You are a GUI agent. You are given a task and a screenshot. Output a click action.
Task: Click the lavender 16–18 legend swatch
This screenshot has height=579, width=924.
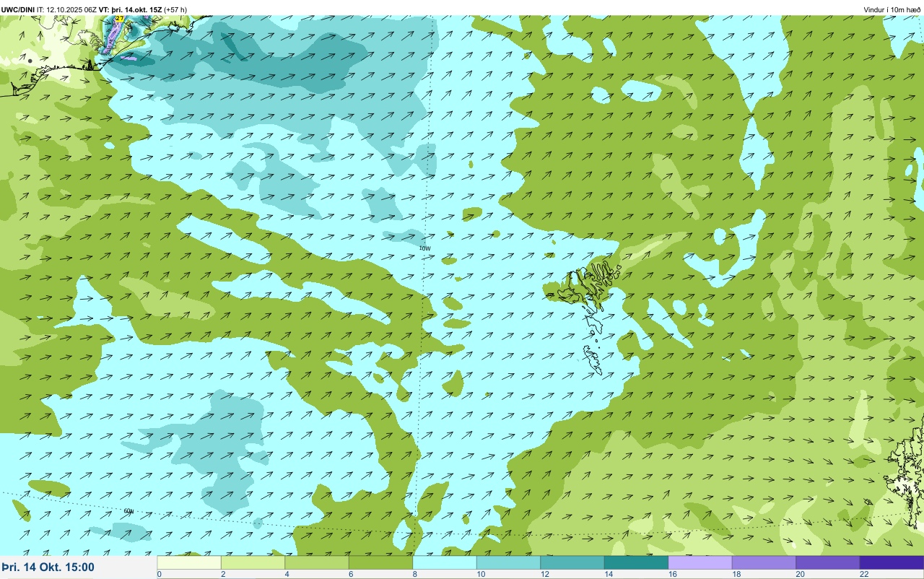(699, 562)
